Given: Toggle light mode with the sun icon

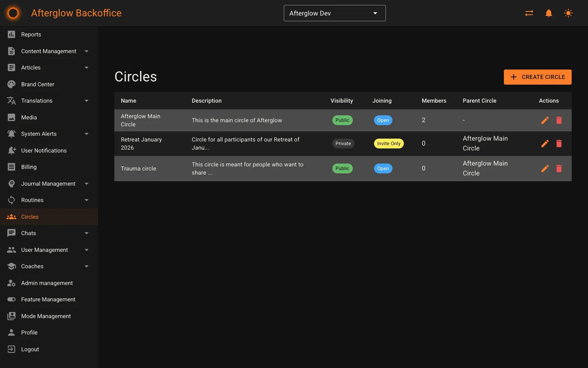Looking at the screenshot, I should pos(568,13).
